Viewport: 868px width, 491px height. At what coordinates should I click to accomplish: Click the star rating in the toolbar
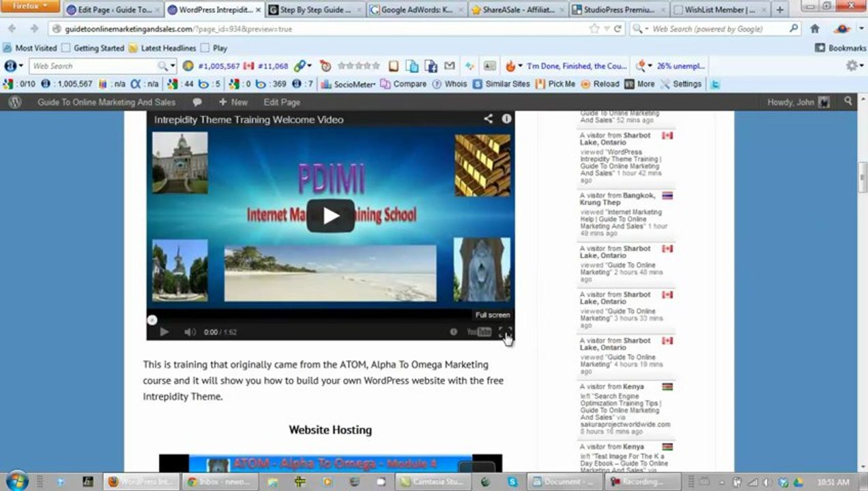coord(358,65)
